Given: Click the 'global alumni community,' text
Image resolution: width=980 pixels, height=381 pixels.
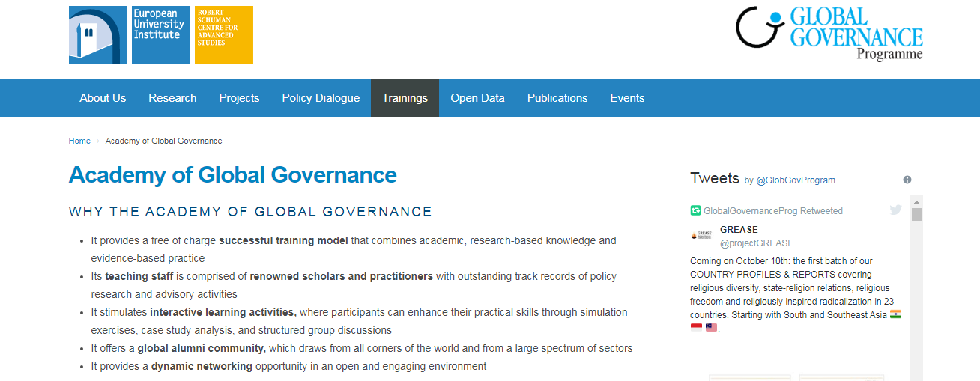Looking at the screenshot, I should point(202,348).
